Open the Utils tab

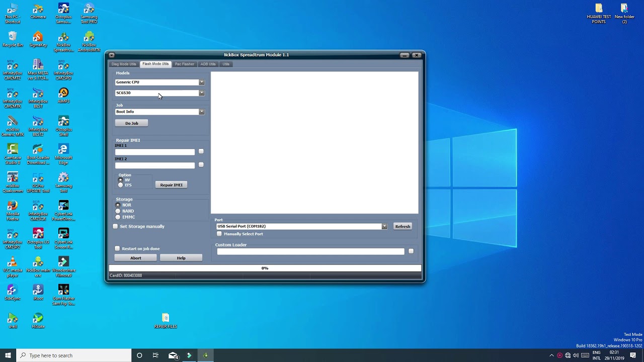point(226,64)
